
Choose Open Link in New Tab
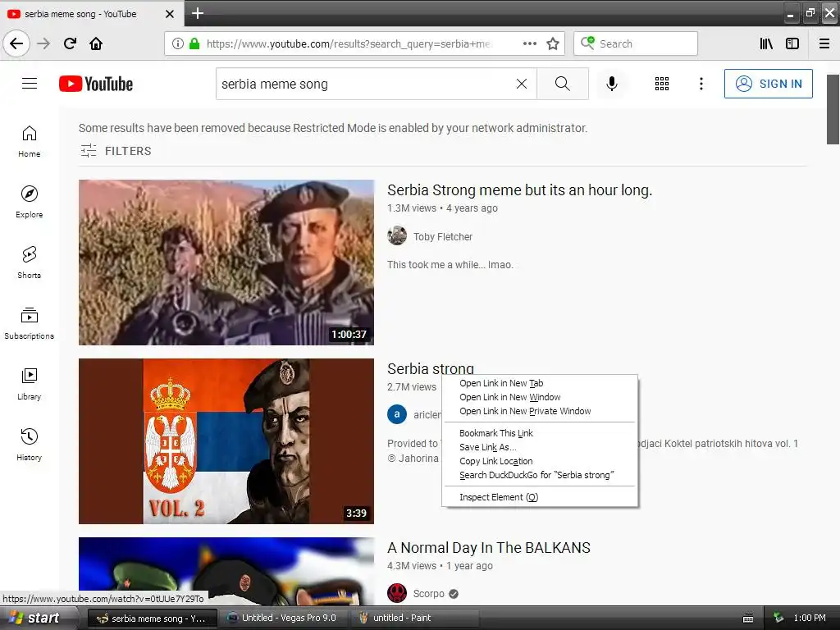click(540, 383)
